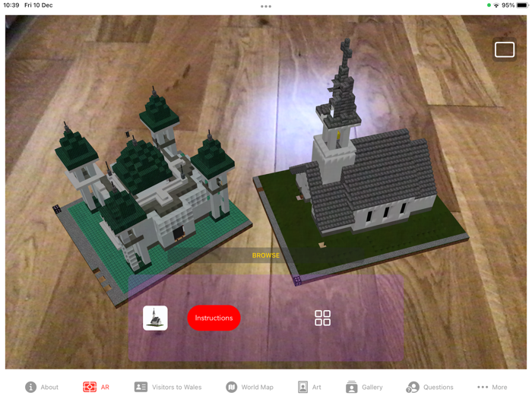532x399 pixels.
Task: Tap the rectangle icon on the AR view
Action: coord(505,50)
